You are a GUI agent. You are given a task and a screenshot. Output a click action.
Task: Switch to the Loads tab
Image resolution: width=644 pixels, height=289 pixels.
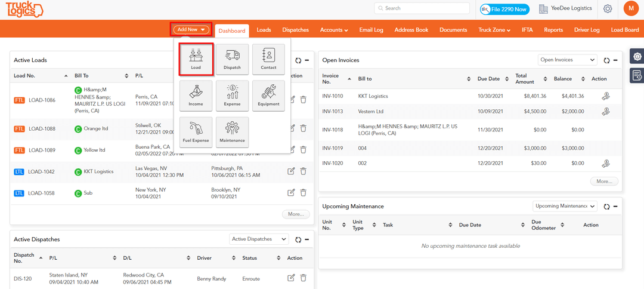[264, 30]
